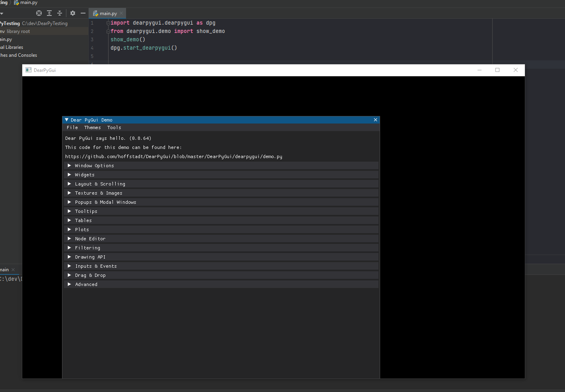Hide the project panel with minus icon

click(83, 13)
